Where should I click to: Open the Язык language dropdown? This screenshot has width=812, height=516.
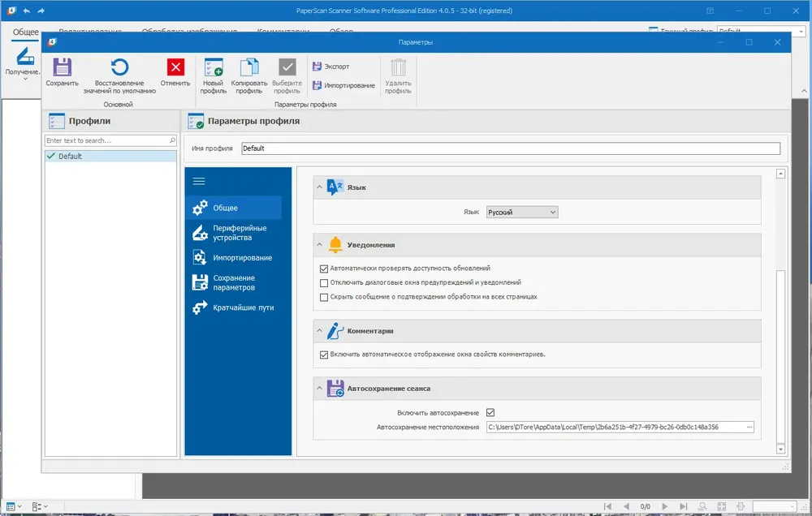522,213
